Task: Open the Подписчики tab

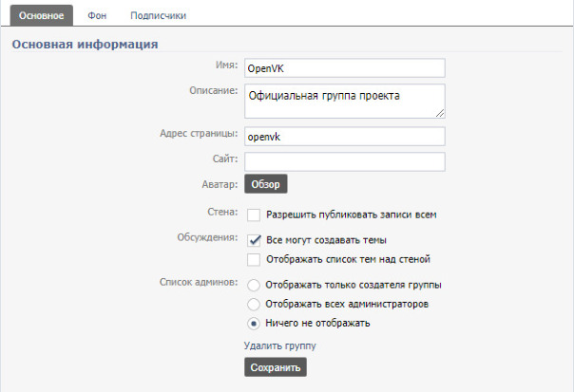Action: coord(158,16)
